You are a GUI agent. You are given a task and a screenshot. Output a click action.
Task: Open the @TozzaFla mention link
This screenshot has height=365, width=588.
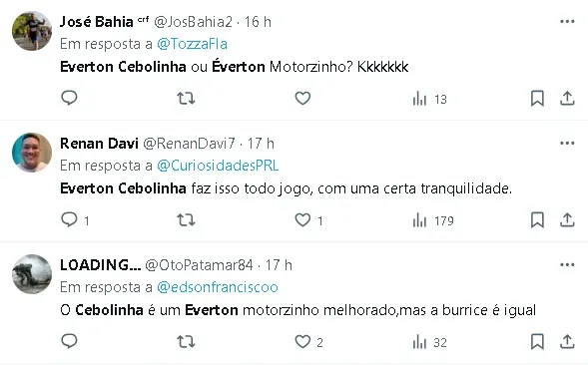192,44
